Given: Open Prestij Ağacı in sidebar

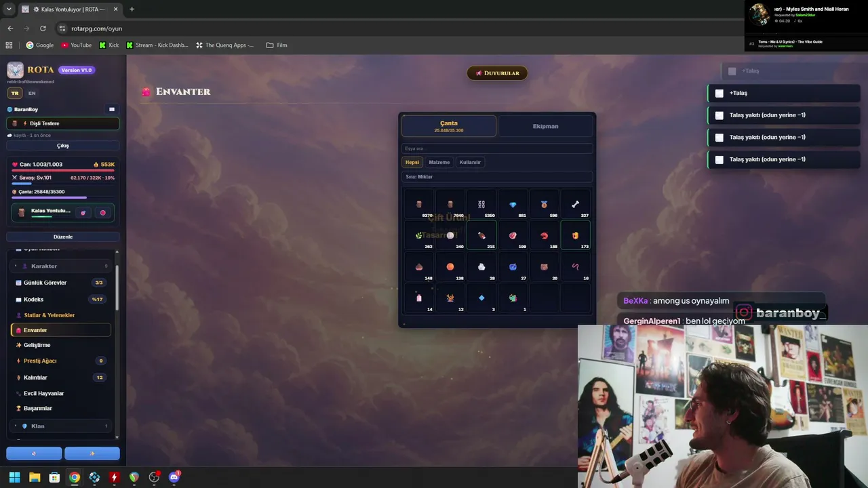Looking at the screenshot, I should click(x=61, y=361).
